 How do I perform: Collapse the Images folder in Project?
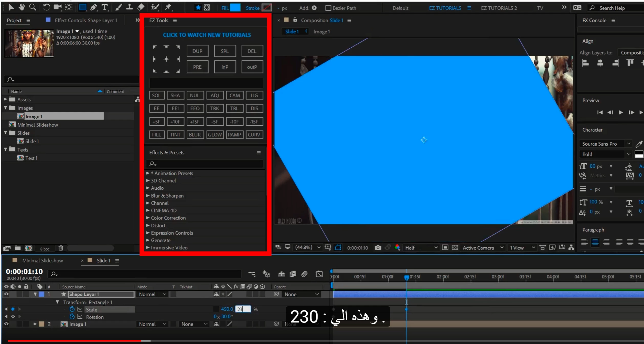pos(5,108)
